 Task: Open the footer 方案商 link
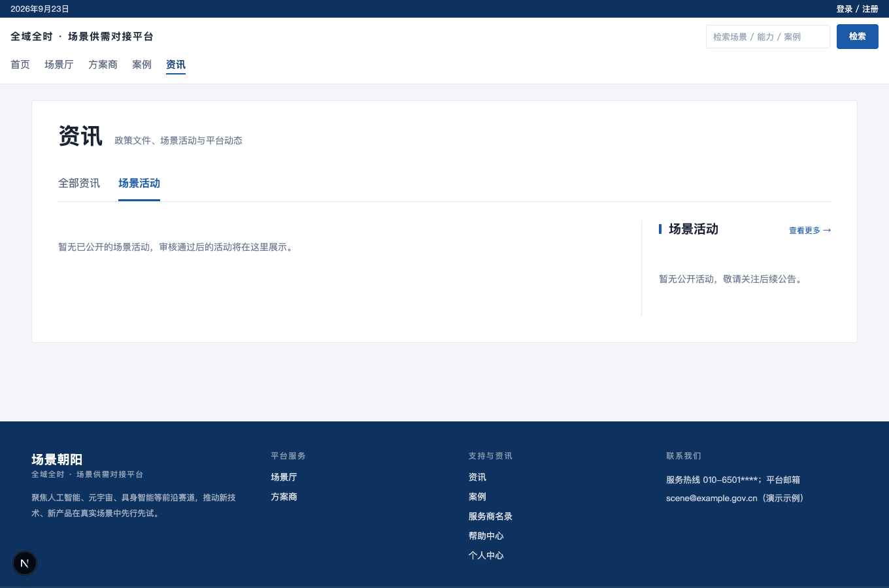pyautogui.click(x=284, y=497)
